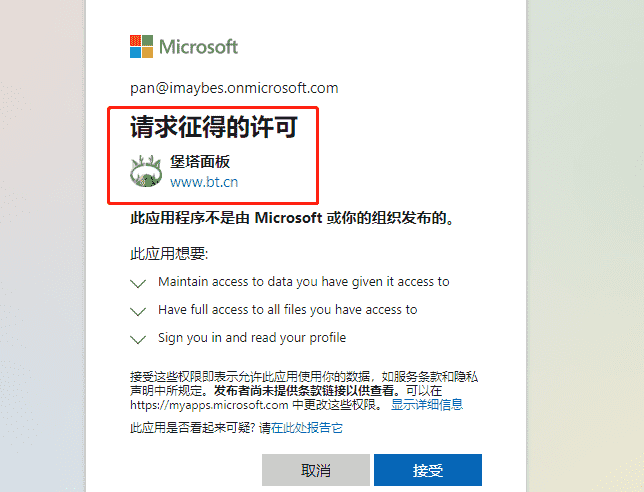644x492 pixels.
Task: Click the 取消 cancel button
Action: (x=316, y=470)
